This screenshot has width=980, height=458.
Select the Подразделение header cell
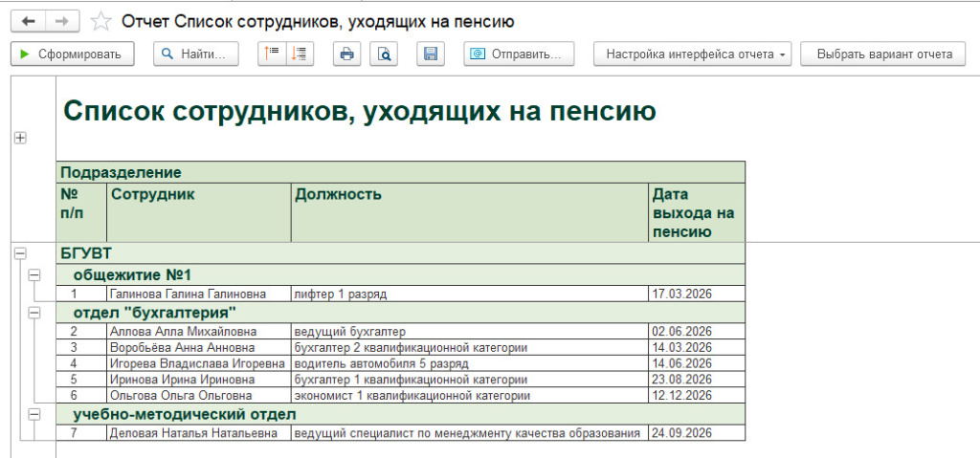point(401,172)
